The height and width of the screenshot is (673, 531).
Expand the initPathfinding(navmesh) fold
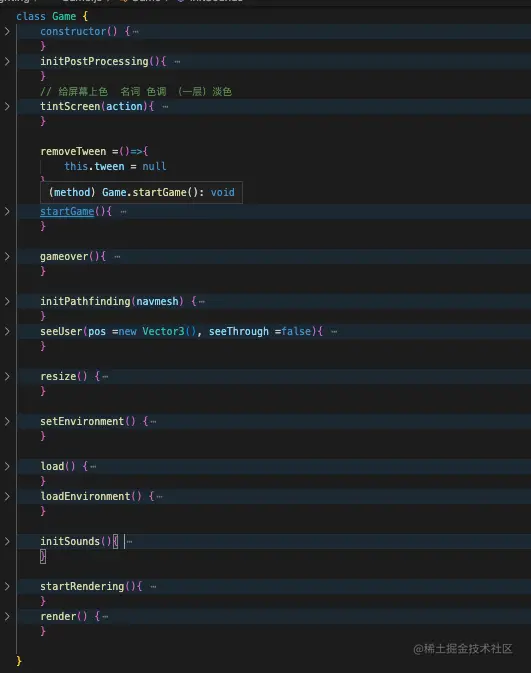coord(7,302)
